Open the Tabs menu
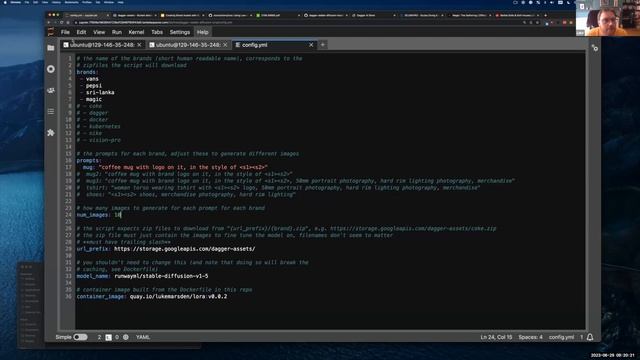The image size is (640, 360). tap(157, 32)
